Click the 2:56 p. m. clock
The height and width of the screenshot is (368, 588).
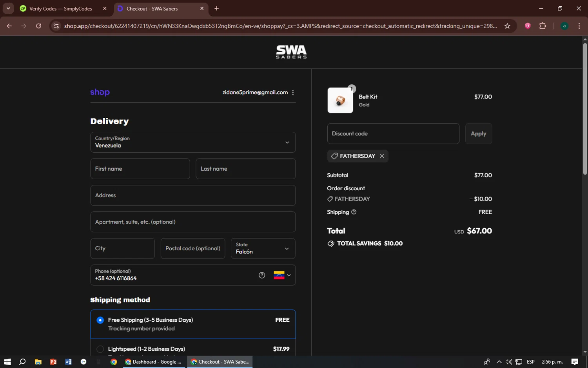pyautogui.click(x=552, y=362)
